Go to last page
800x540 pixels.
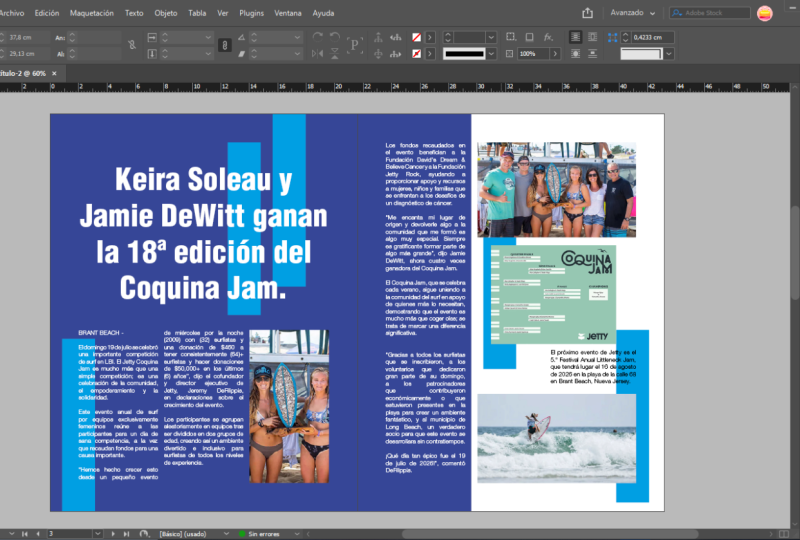126,534
